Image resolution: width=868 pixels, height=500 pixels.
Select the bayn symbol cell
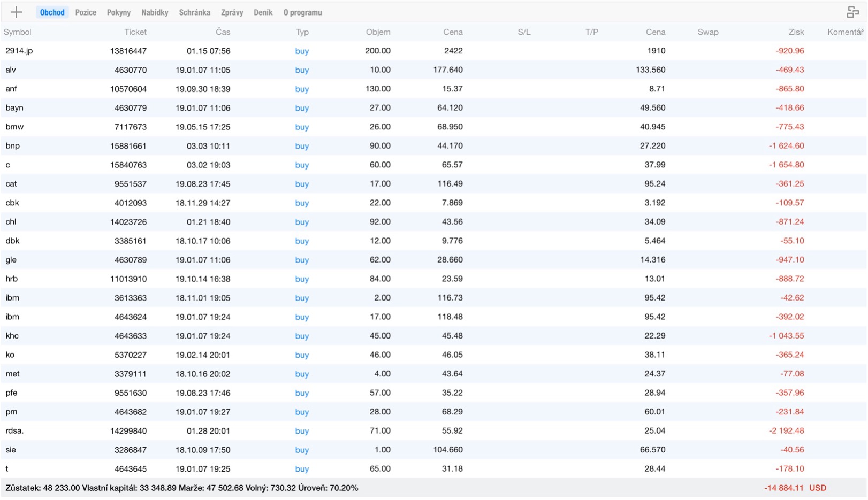click(14, 108)
